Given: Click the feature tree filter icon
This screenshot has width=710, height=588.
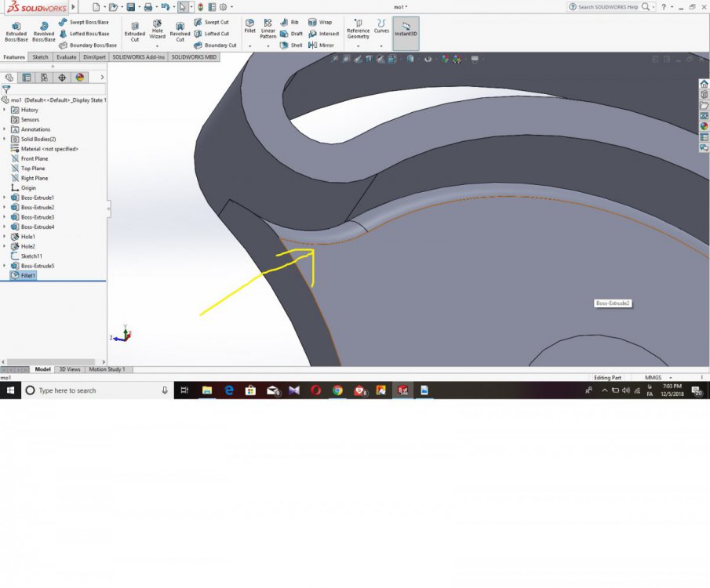Looking at the screenshot, I should click(x=6, y=90).
